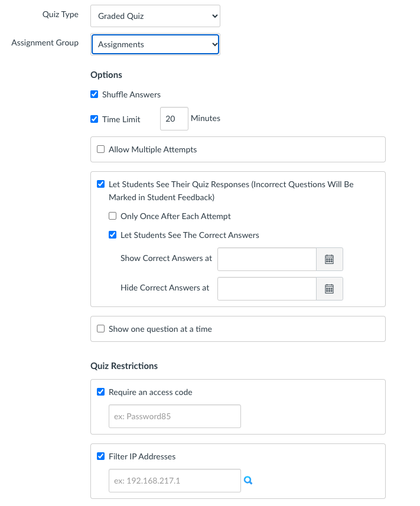Toggle Let Students See Their Quiz Responses
The height and width of the screenshot is (506, 420).
[100, 184]
